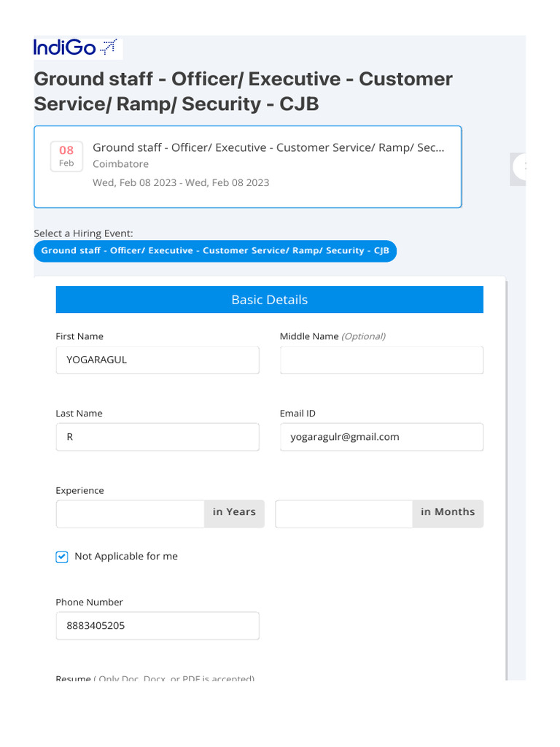Focus the First Name field with YOGARAGUL
Image resolution: width=560 pixels, height=747 pixels.
[157, 360]
